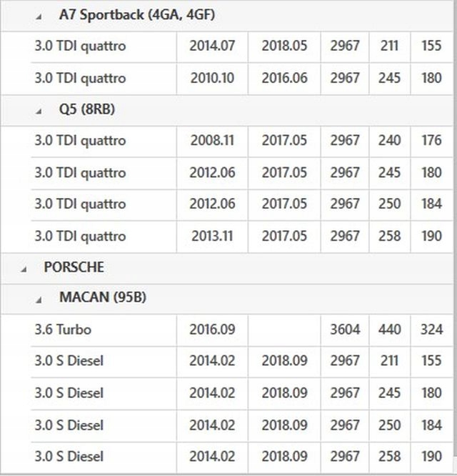Click the 324 kilowatt cell
This screenshot has height=476, width=457.
pos(431,330)
